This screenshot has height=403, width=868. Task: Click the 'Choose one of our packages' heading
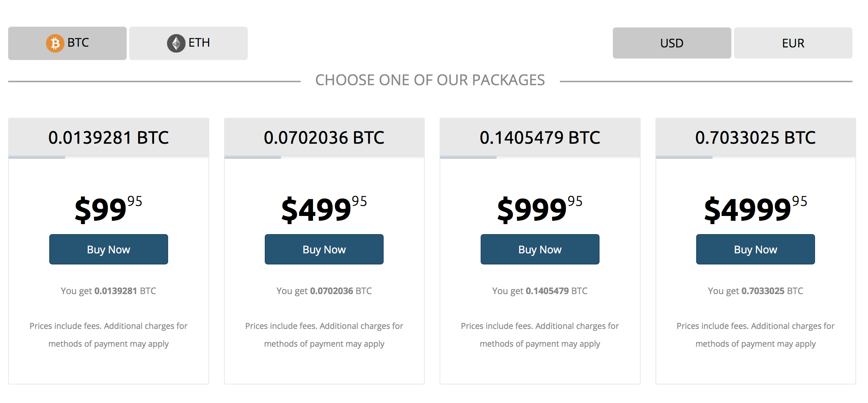point(430,80)
